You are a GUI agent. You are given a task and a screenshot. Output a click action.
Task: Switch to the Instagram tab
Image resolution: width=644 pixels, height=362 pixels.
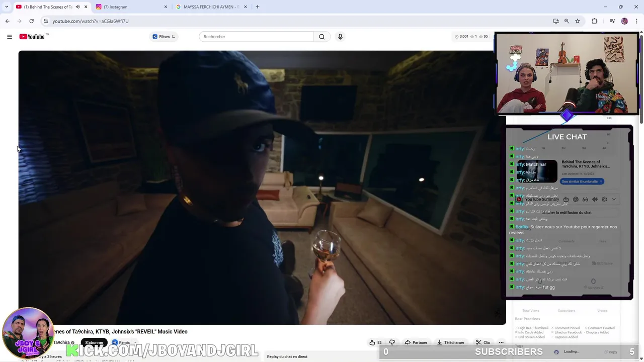[x=131, y=7]
